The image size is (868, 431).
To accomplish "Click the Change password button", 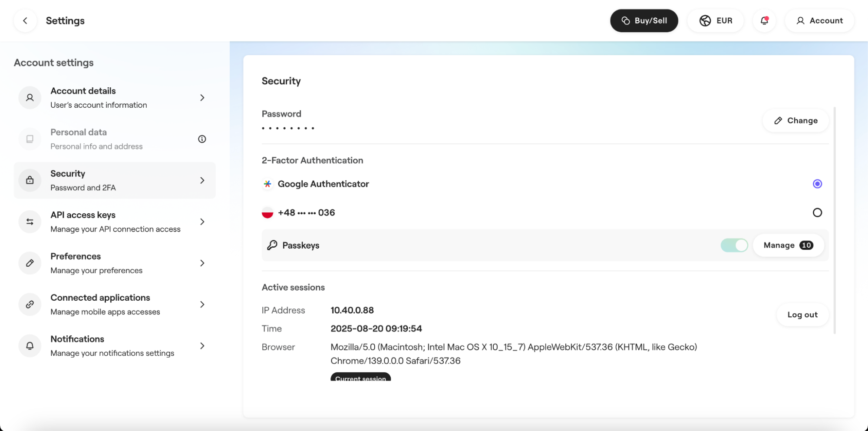I will click(795, 121).
